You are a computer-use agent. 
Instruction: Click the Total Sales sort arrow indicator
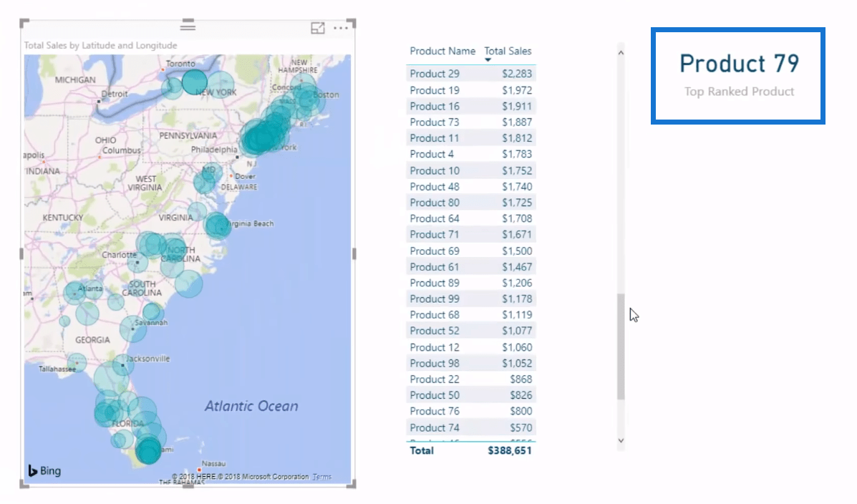point(488,59)
